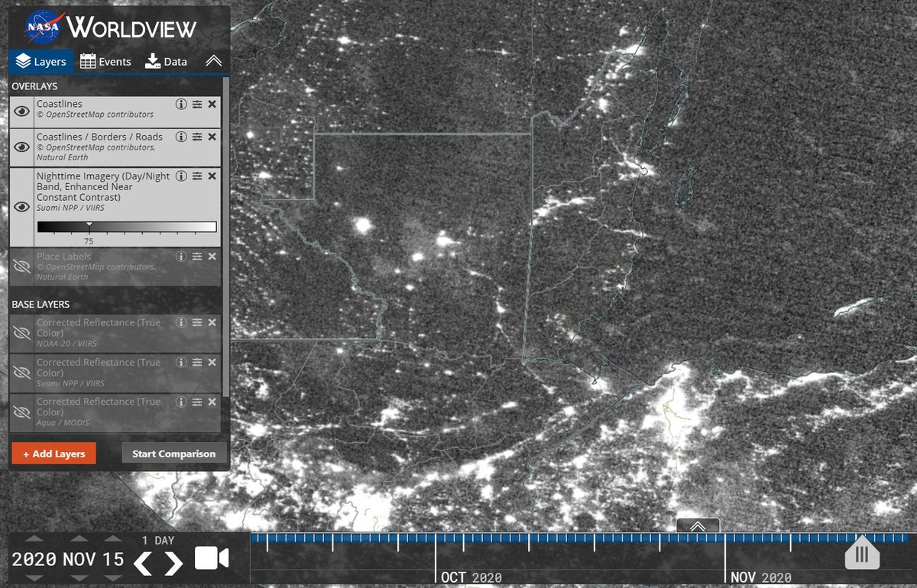Open options for Nighttime Imagery layer
917x588 pixels.
click(x=197, y=176)
